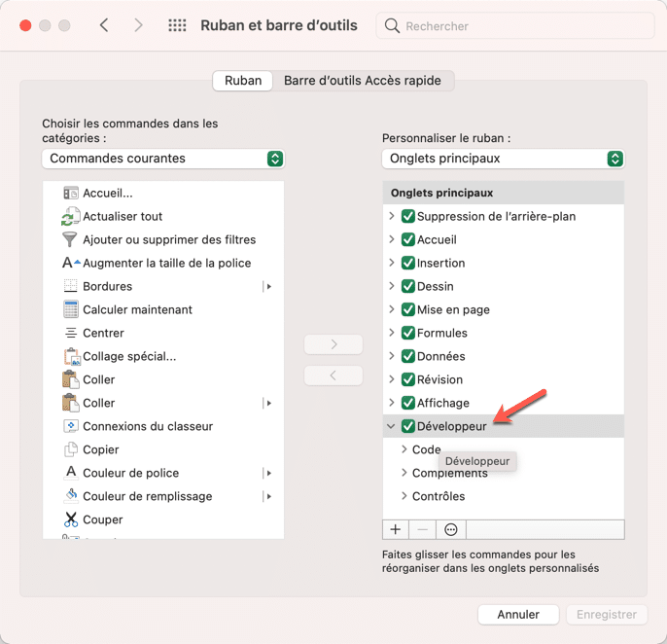The width and height of the screenshot is (667, 644).
Task: Select the first Coller command icon
Action: [71, 379]
